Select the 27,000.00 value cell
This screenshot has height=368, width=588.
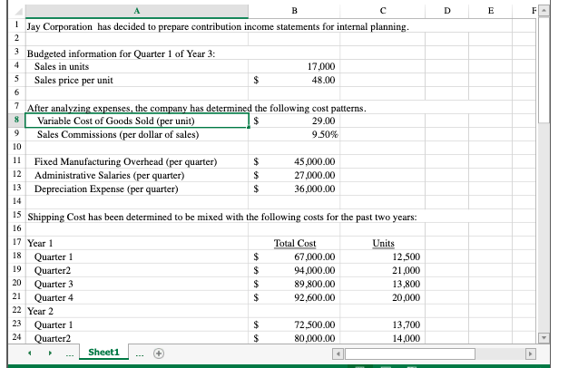[x=294, y=175]
